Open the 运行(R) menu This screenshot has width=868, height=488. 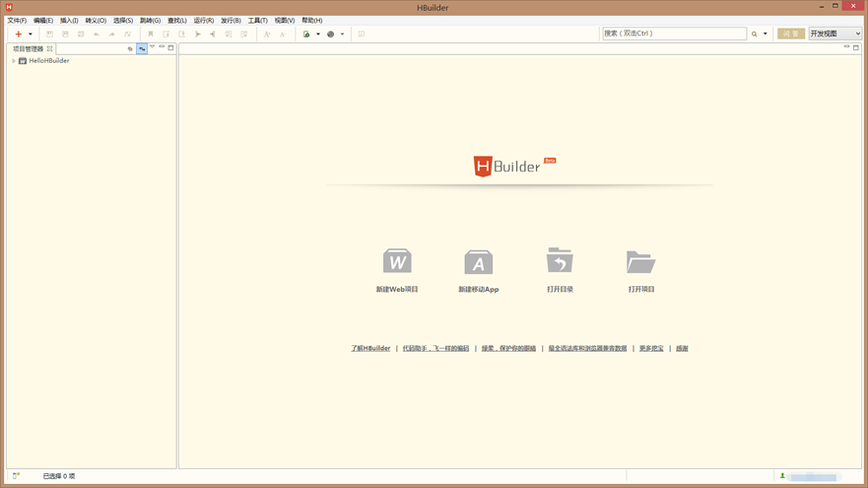click(x=204, y=21)
